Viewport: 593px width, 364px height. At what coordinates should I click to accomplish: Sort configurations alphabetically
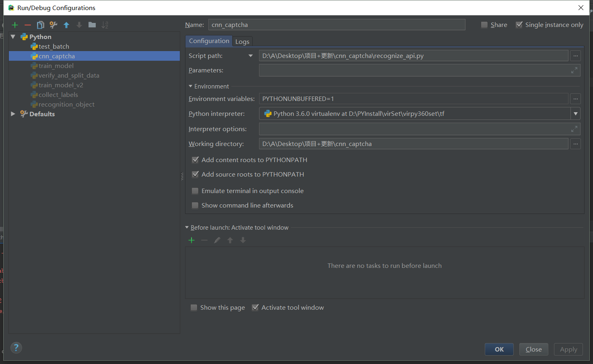pyautogui.click(x=105, y=25)
